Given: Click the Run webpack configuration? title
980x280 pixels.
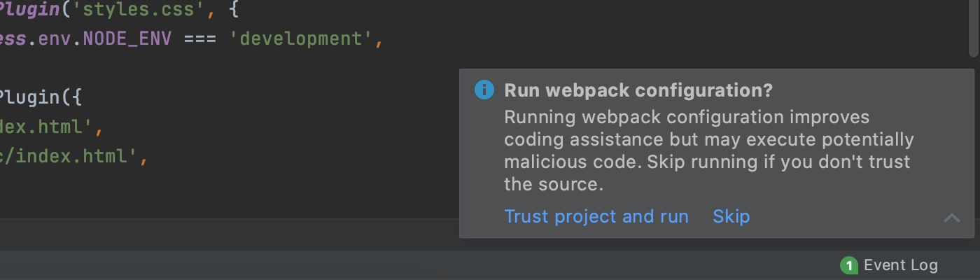Looking at the screenshot, I should 638,90.
